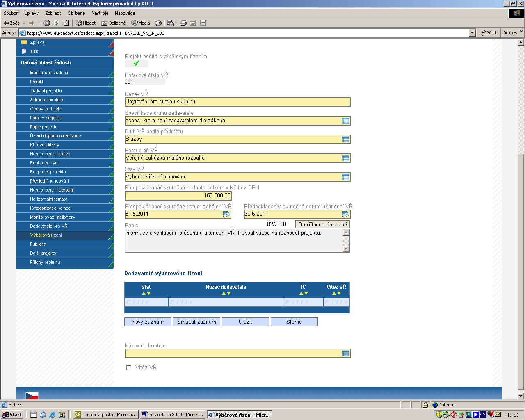The height and width of the screenshot is (420, 525).
Task: Click the hodnota celkem 150 000,00 field
Action: pyautogui.click(x=178, y=196)
